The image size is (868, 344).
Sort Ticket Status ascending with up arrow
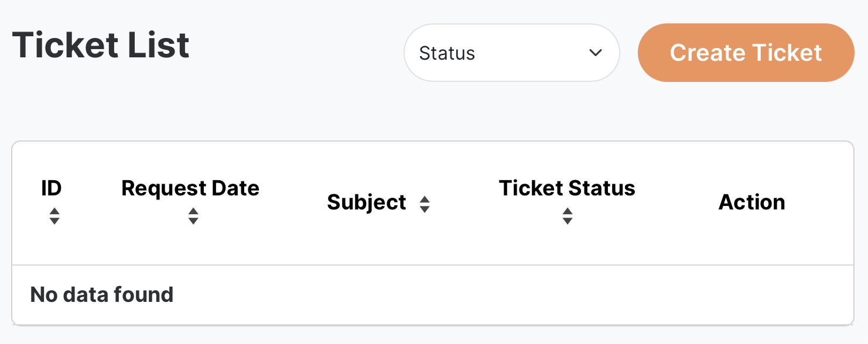tap(567, 212)
